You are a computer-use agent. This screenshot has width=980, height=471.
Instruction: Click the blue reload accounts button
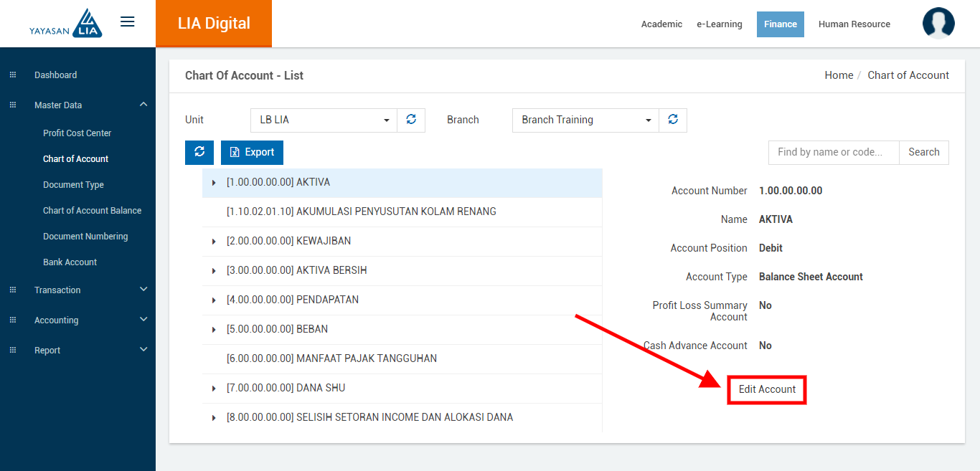coord(199,152)
